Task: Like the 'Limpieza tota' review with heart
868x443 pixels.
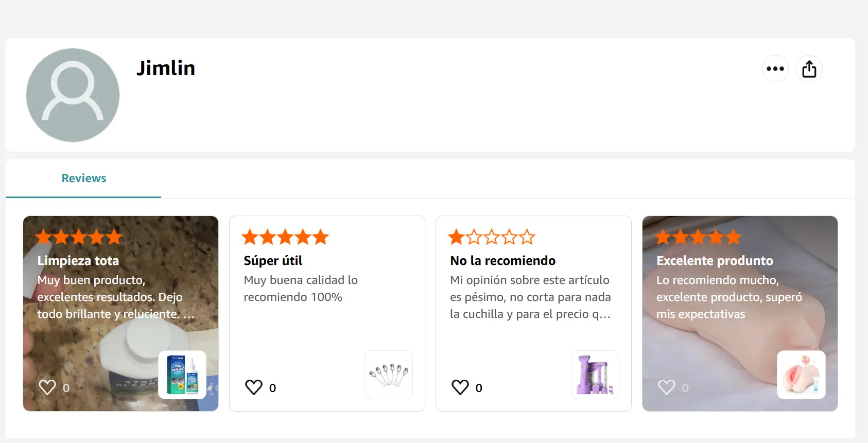Action: pyautogui.click(x=47, y=387)
